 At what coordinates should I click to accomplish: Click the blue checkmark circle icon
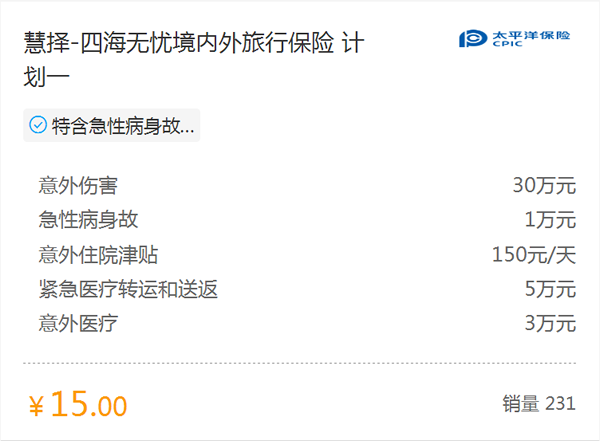pos(38,125)
